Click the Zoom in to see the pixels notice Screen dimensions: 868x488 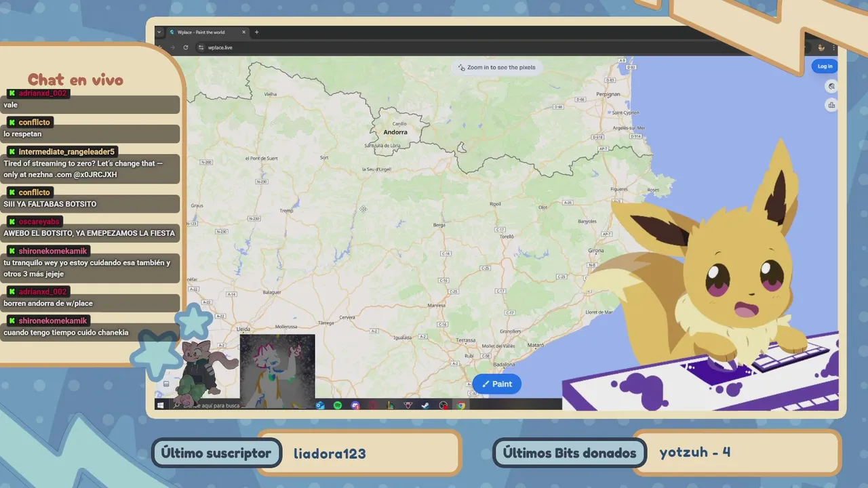pyautogui.click(x=496, y=67)
